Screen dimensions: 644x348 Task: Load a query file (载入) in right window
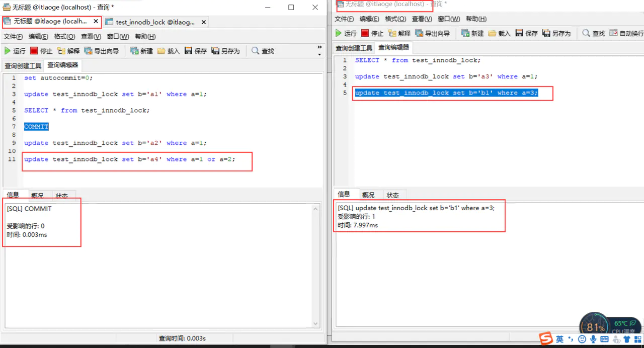coord(499,33)
